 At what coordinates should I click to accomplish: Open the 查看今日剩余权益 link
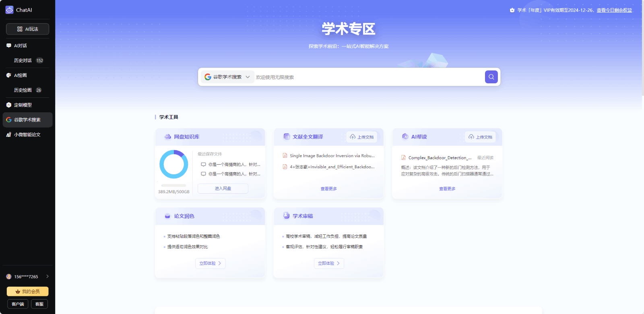pyautogui.click(x=614, y=10)
